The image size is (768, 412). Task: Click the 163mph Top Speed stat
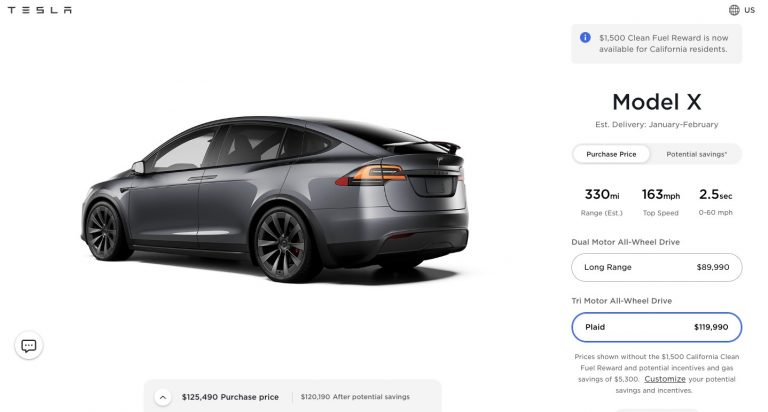[x=661, y=201]
